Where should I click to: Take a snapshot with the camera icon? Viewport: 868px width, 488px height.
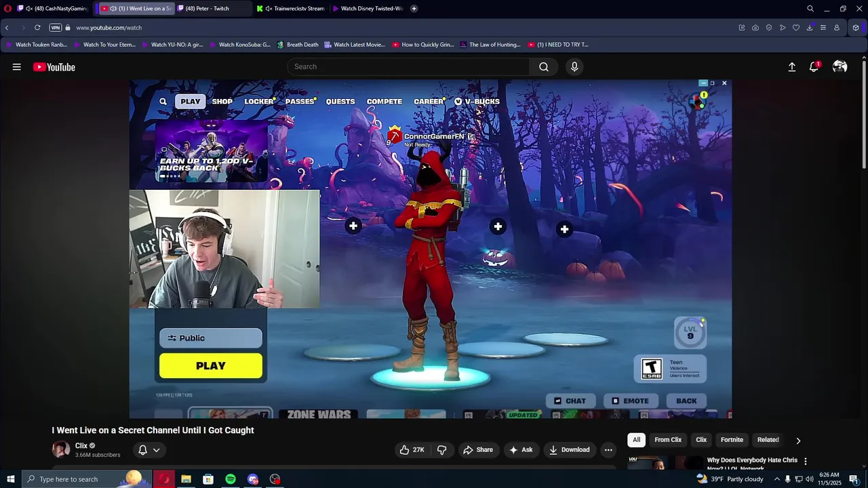[x=755, y=28]
